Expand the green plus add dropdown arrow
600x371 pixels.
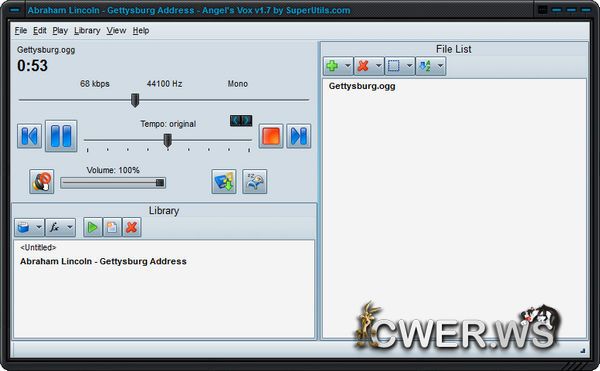coord(347,66)
